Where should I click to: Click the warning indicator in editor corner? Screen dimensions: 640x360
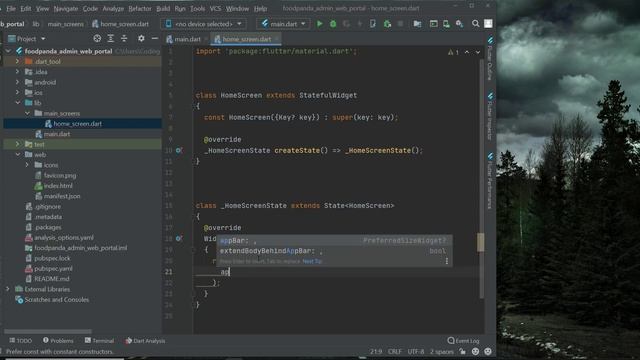coord(453,52)
